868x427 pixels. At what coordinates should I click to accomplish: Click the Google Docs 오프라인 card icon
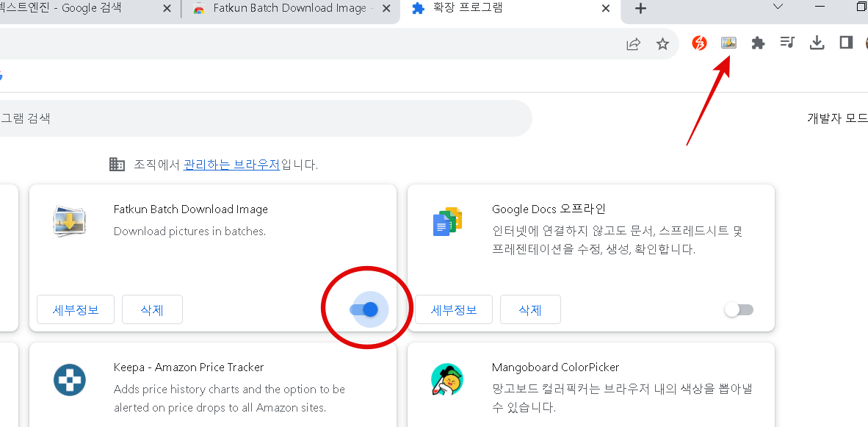[x=447, y=221]
